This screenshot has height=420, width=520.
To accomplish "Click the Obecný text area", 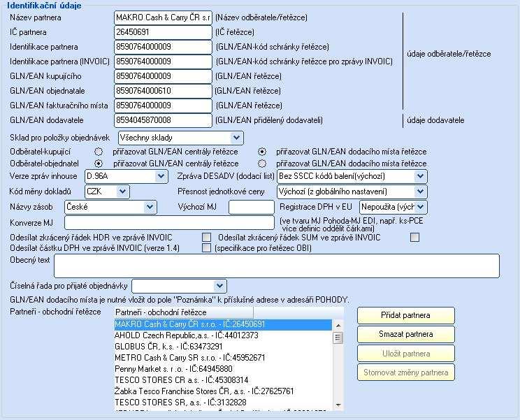I will pos(277,266).
